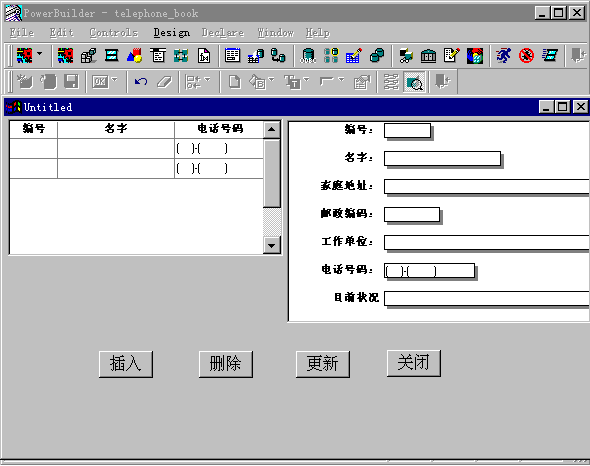
Task: Click the 邮政编码 input field
Action: (412, 215)
